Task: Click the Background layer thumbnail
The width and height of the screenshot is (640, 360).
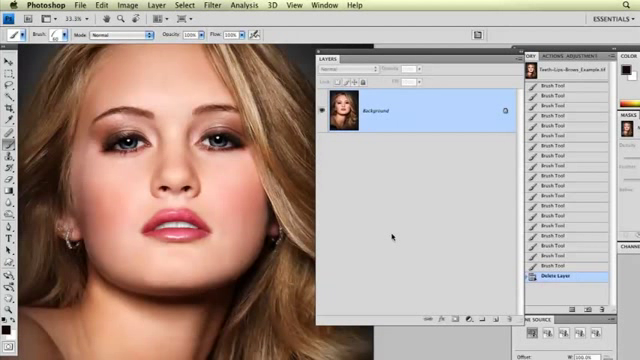Action: (x=344, y=111)
